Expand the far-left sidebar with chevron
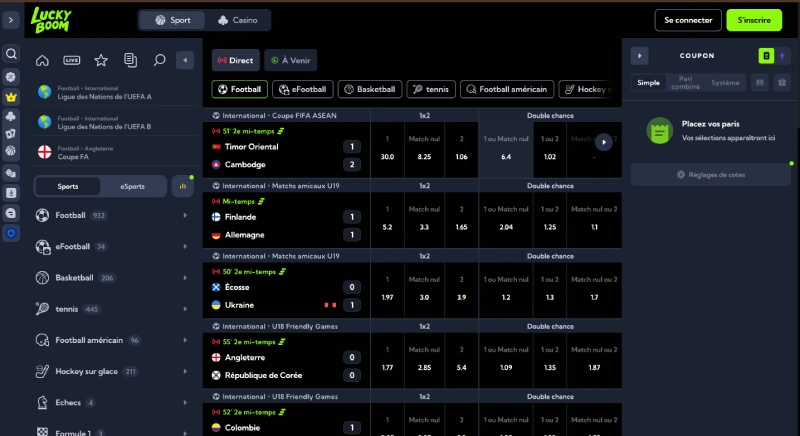Viewport: 800px width, 436px height. click(x=11, y=20)
